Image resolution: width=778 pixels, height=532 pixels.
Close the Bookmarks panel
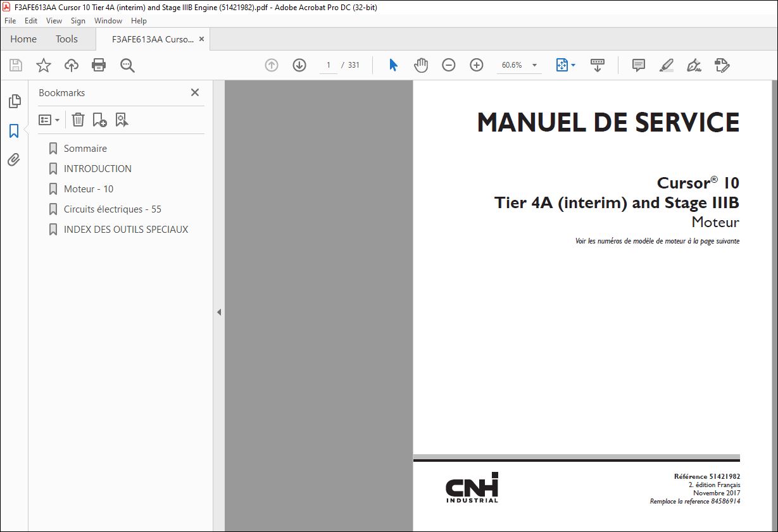coord(195,92)
